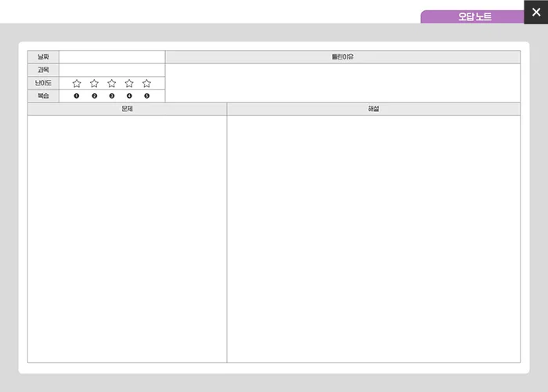Click the 틀린이유 column header
This screenshot has height=392, width=548.
tap(342, 57)
